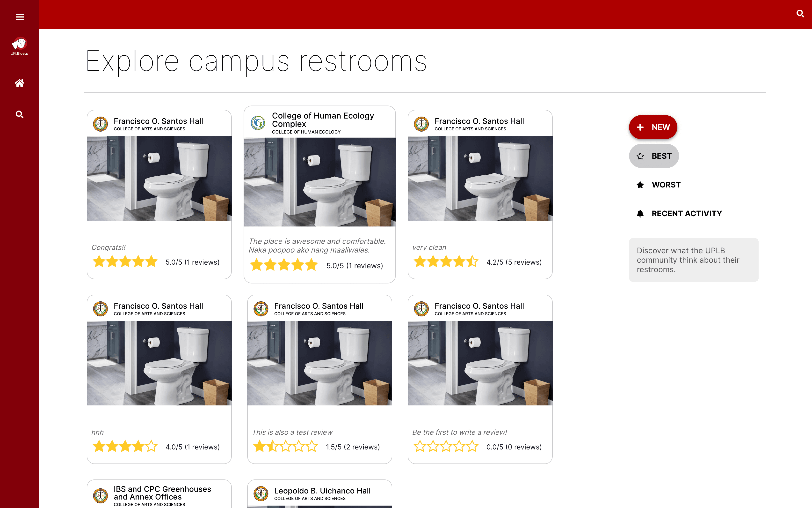Screen dimensions: 812x508
Task: Click the seal beside Leopoldo B. Uichanco Hall
Action: point(261,493)
